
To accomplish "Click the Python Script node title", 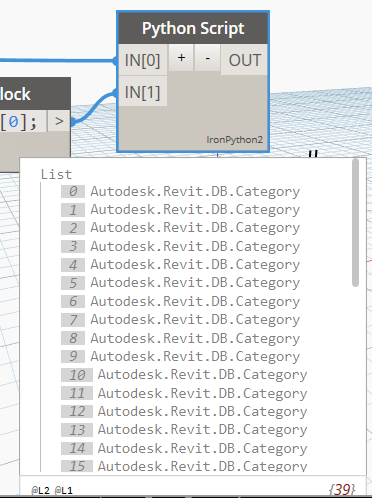I will pyautogui.click(x=193, y=28).
